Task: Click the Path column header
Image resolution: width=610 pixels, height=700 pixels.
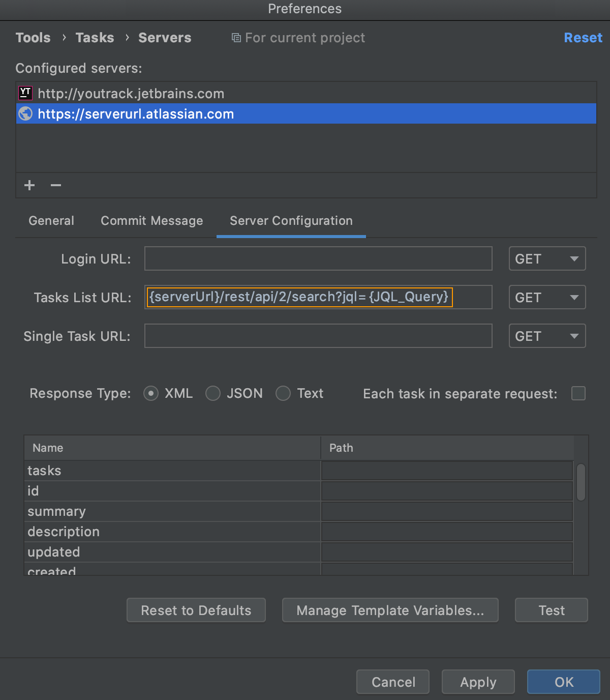Action: coord(447,448)
